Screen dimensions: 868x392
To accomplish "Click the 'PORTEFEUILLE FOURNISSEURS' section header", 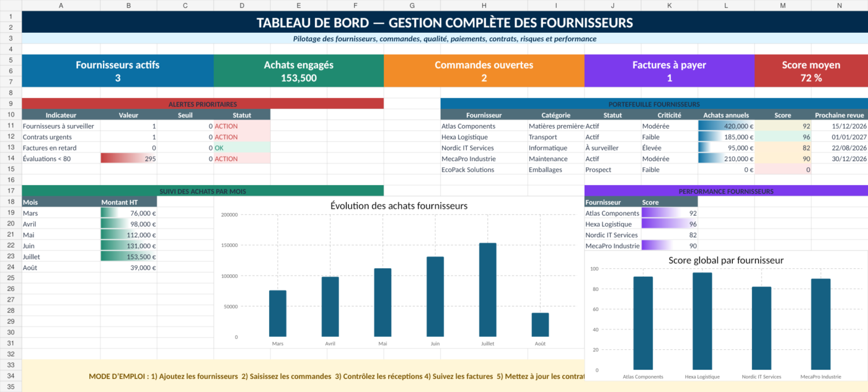I will tap(654, 104).
